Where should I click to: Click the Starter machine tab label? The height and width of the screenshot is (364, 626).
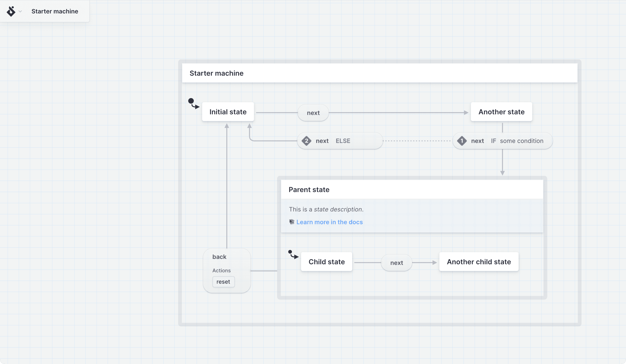tap(55, 11)
